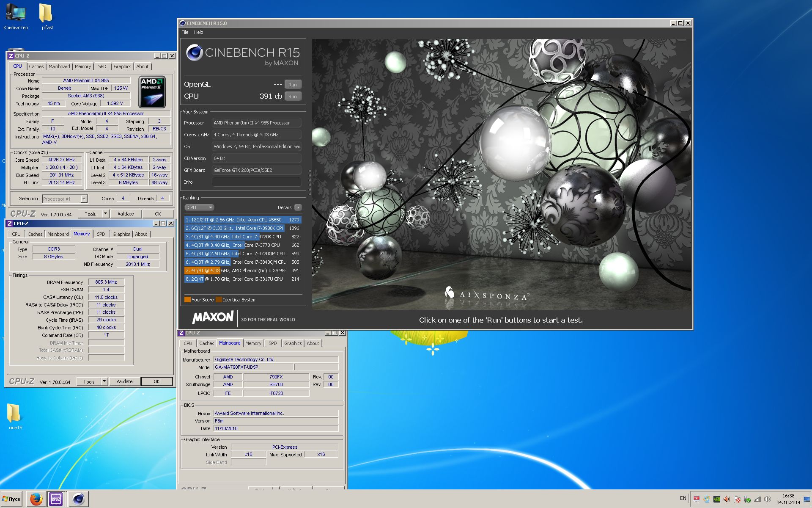Click the Details arrow in Ranking

[298, 207]
